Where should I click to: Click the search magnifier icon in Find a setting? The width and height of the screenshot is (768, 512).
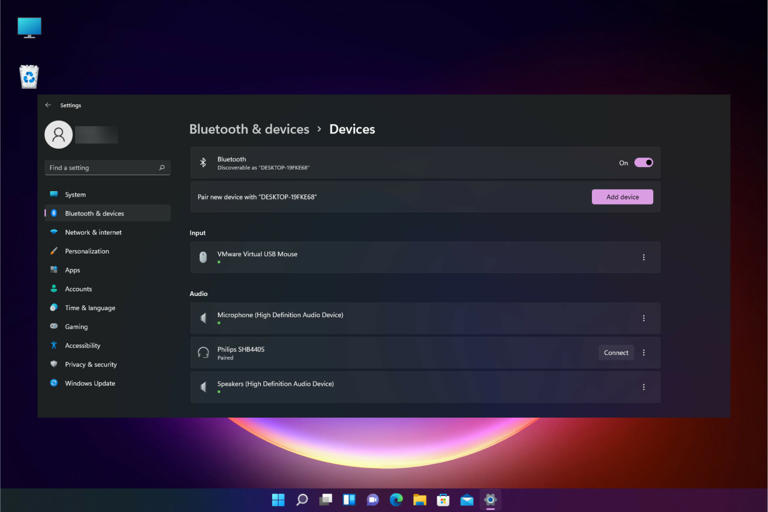162,168
